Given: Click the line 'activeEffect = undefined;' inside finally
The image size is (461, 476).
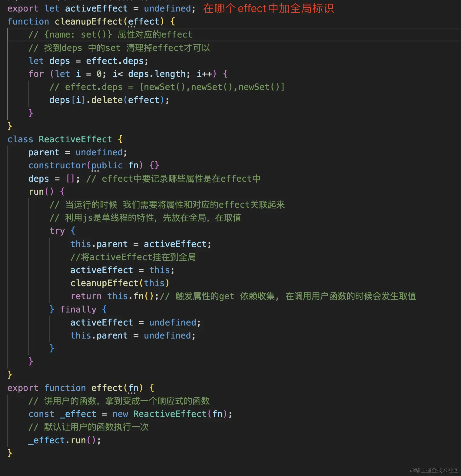Looking at the screenshot, I should [x=135, y=322].
